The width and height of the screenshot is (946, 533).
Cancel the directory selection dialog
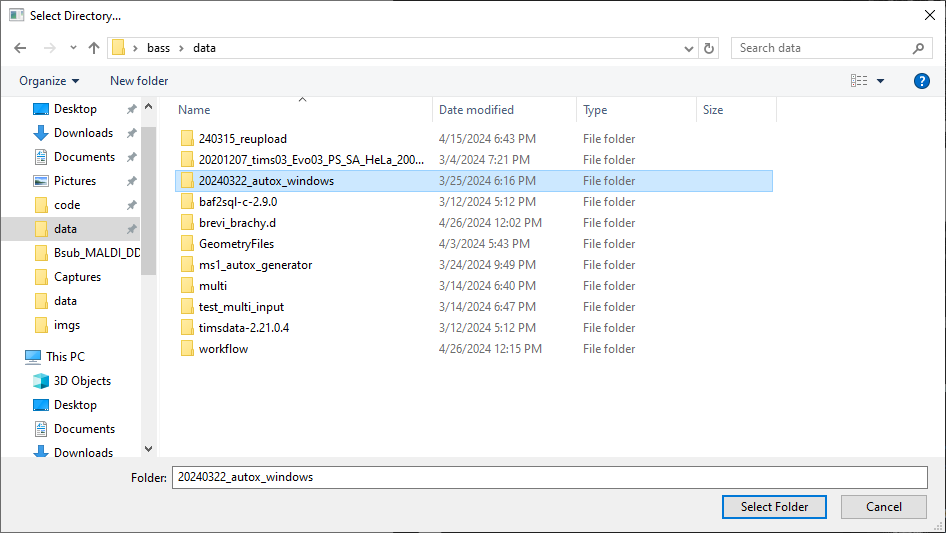(884, 507)
